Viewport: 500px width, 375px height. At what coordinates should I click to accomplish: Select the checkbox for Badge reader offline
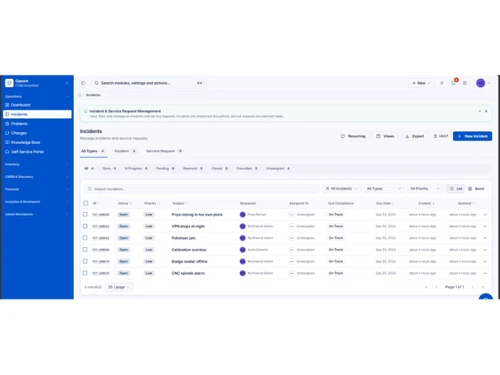coord(85,261)
